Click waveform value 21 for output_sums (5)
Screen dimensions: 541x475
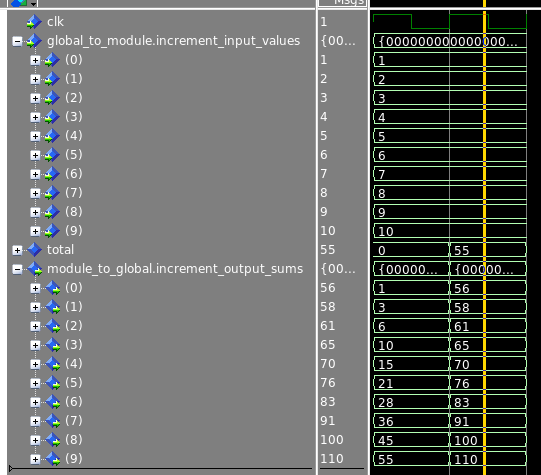pos(386,384)
